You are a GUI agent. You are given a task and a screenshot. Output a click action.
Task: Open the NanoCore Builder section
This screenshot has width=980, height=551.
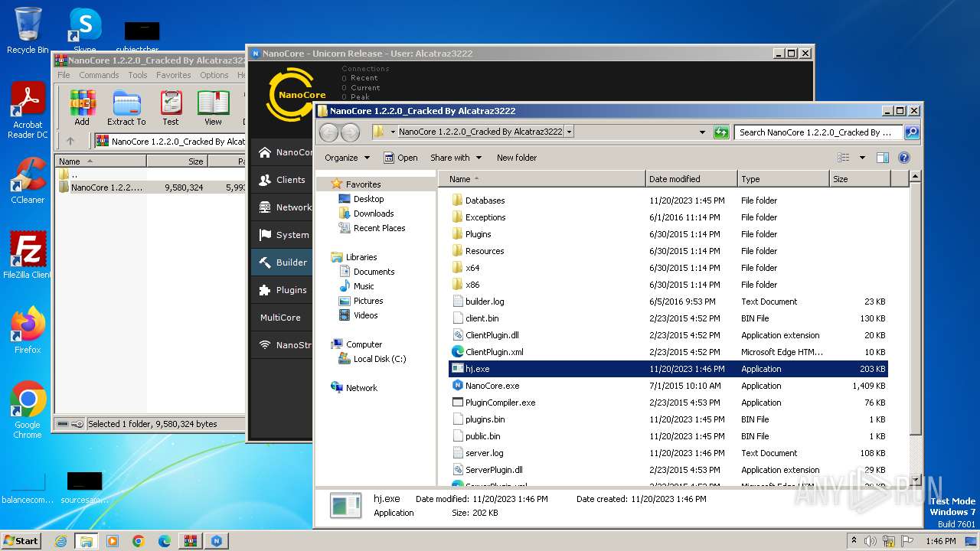282,262
